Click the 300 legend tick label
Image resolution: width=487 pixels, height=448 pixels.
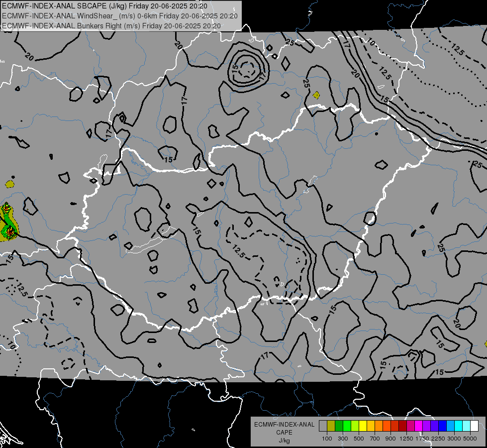pos(343,439)
